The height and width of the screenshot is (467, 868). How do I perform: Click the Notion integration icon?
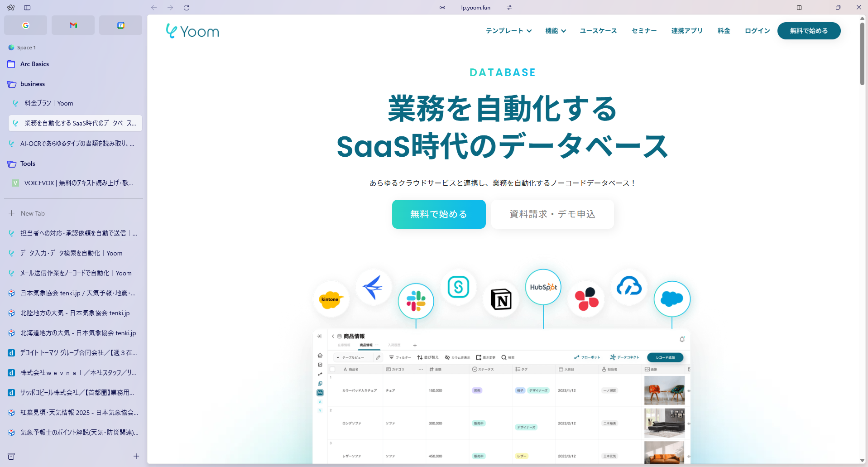point(501,299)
